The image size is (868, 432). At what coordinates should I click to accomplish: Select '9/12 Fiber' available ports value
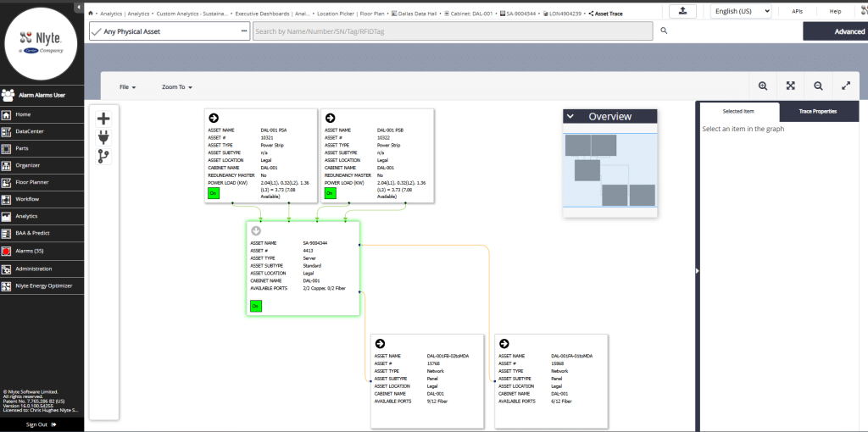[x=437, y=401]
